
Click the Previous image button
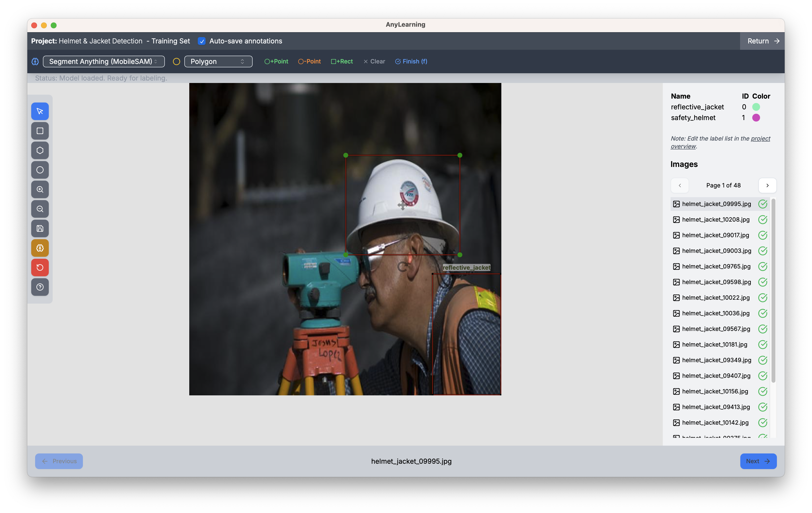[59, 461]
